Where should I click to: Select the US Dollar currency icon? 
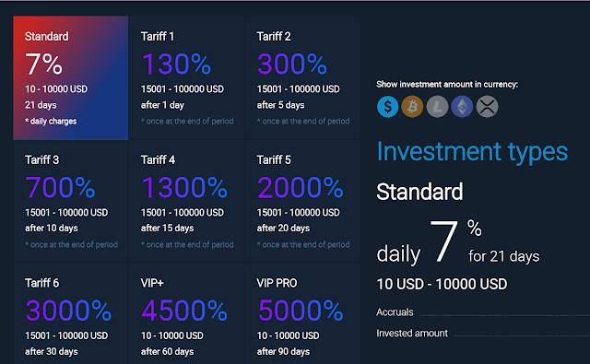coord(387,106)
